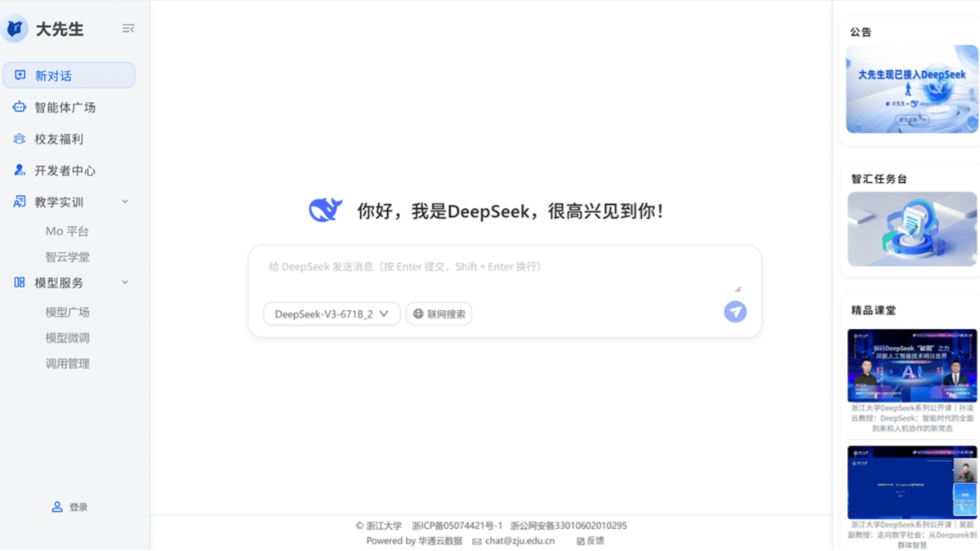The height and width of the screenshot is (551, 980).
Task: Click the chat@zju.edu.cn email link
Action: [519, 541]
